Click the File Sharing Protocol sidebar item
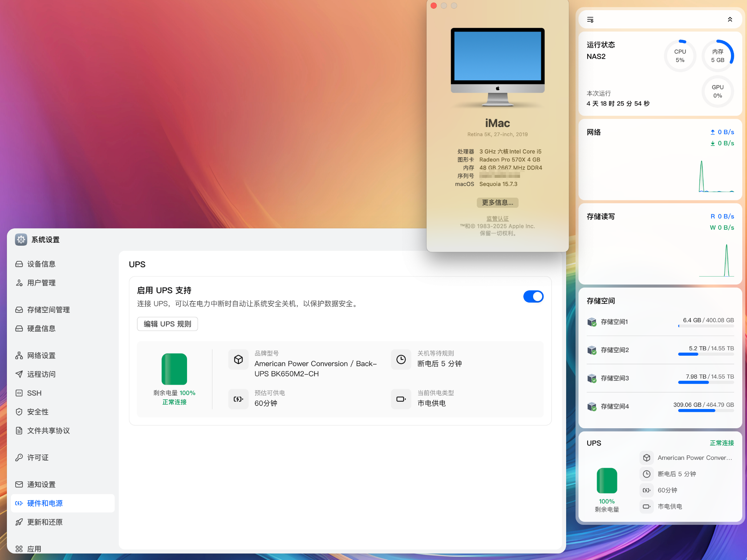 coord(48,431)
